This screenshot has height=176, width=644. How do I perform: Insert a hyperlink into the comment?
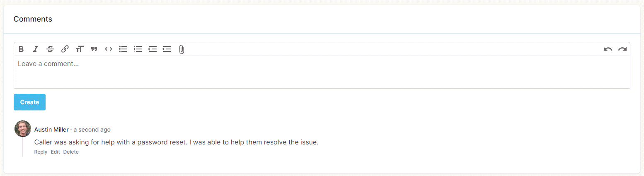(x=65, y=49)
